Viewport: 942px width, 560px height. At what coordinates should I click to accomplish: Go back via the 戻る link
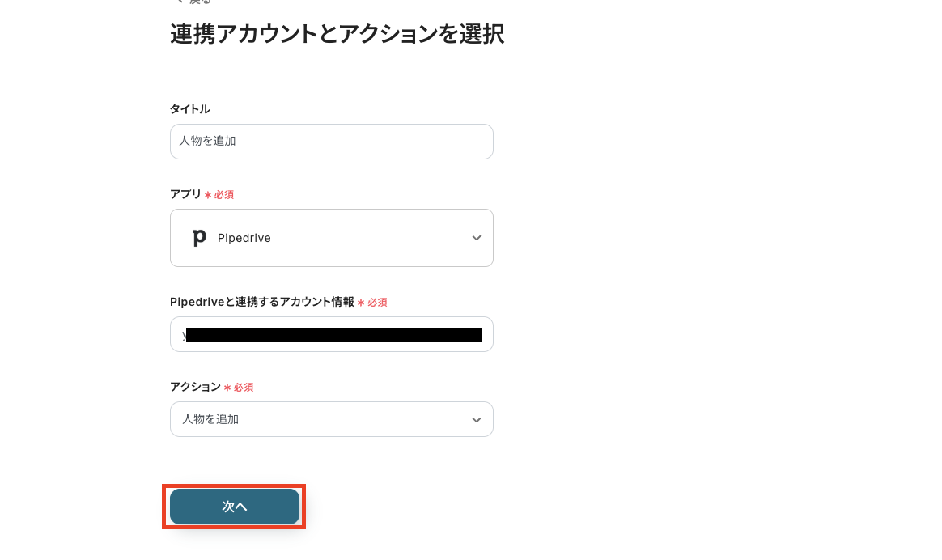[x=199, y=2]
